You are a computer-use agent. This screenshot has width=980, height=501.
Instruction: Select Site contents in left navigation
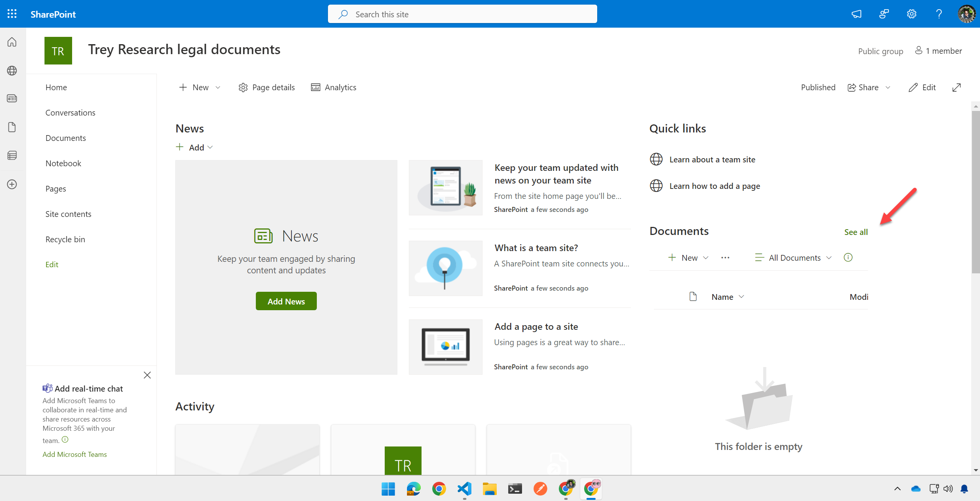[x=68, y=213]
